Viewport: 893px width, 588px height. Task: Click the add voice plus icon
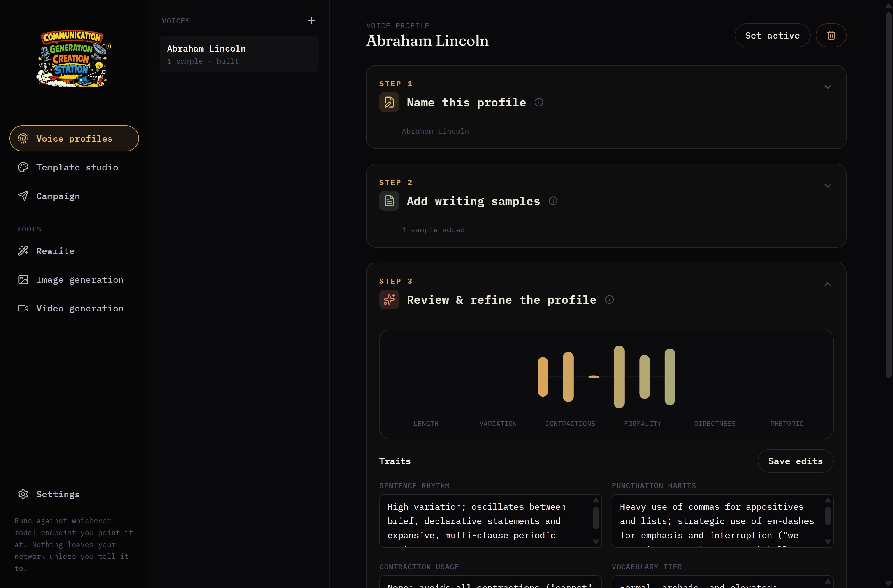[x=311, y=21]
